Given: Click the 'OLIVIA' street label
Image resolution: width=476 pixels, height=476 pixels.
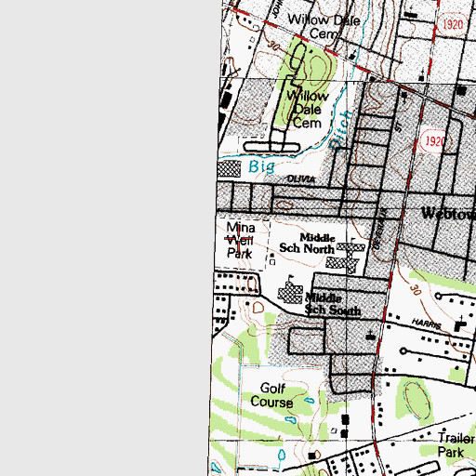Looking at the screenshot, I should point(301,178).
